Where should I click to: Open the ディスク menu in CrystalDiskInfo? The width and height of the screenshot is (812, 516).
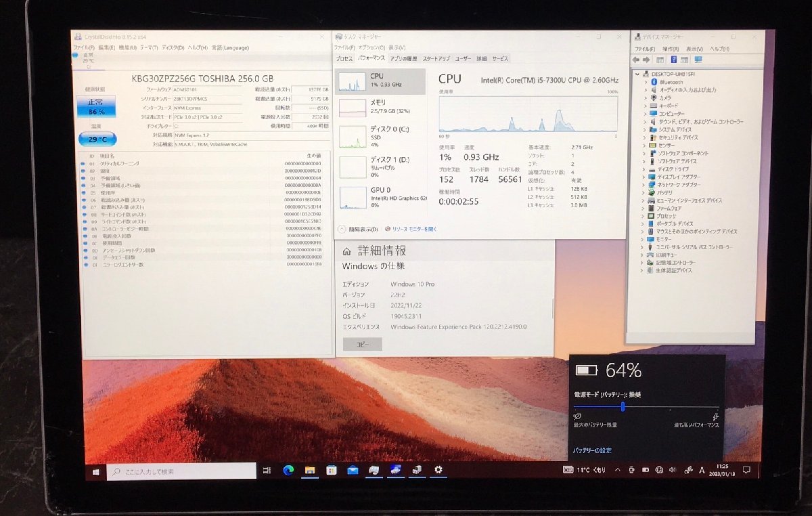click(x=173, y=48)
